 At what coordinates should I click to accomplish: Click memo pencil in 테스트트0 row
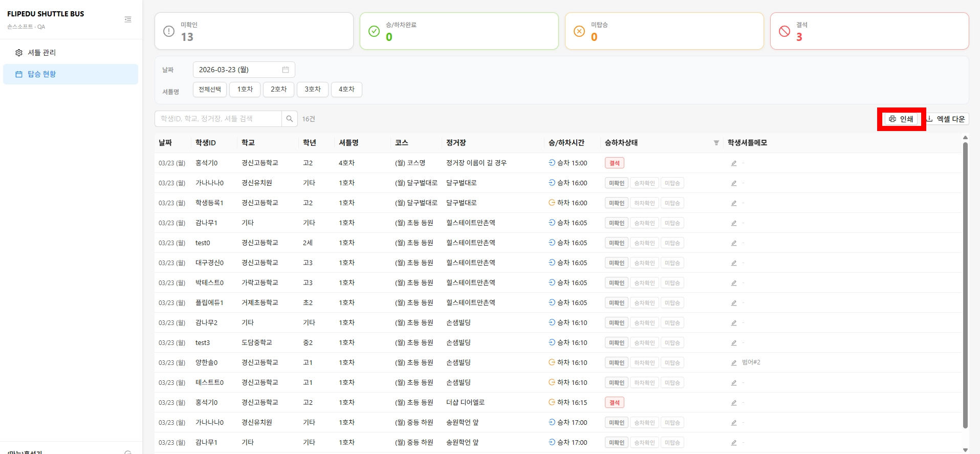click(x=734, y=383)
